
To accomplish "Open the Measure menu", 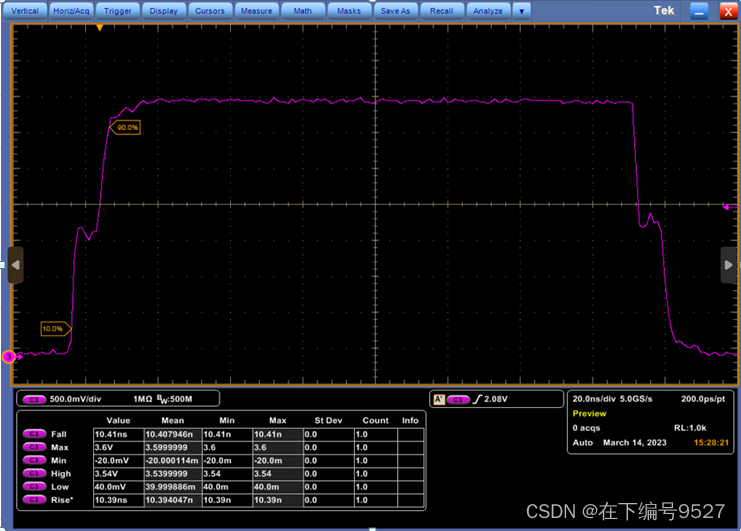I will (x=256, y=11).
